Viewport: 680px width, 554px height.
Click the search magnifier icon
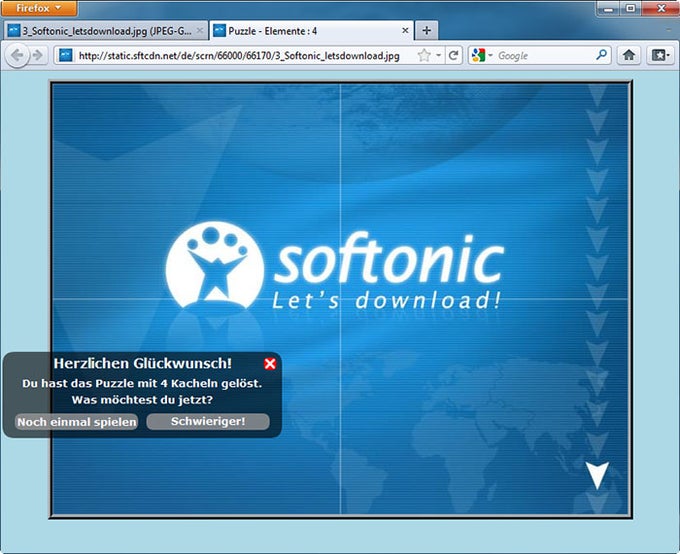coord(602,55)
